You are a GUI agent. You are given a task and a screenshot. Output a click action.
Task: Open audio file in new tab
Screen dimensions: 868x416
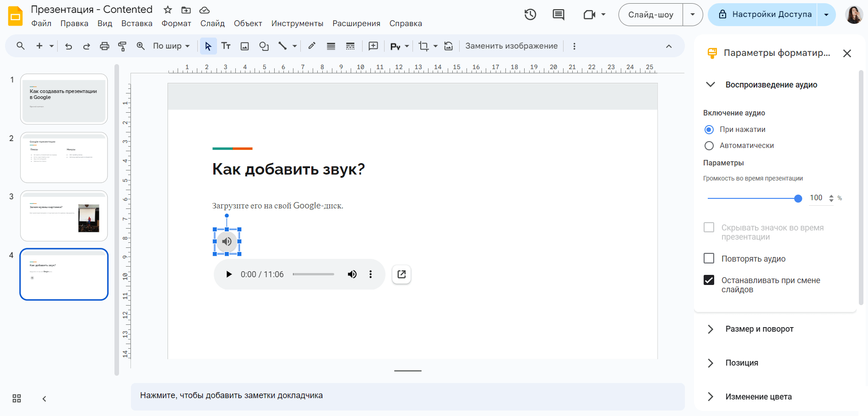coord(401,274)
